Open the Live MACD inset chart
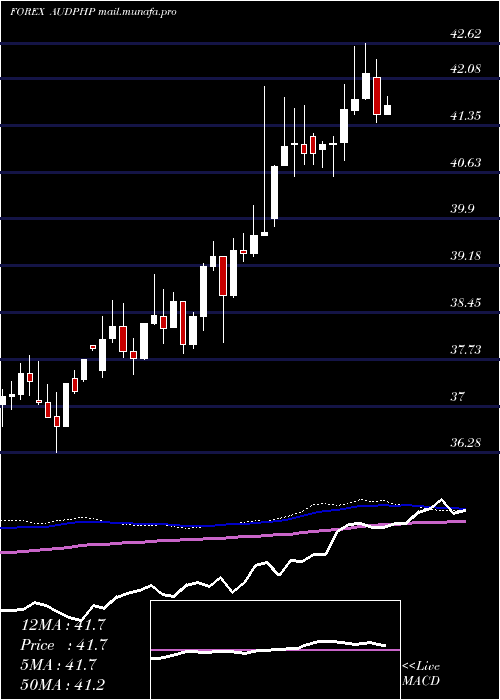 click(275, 650)
